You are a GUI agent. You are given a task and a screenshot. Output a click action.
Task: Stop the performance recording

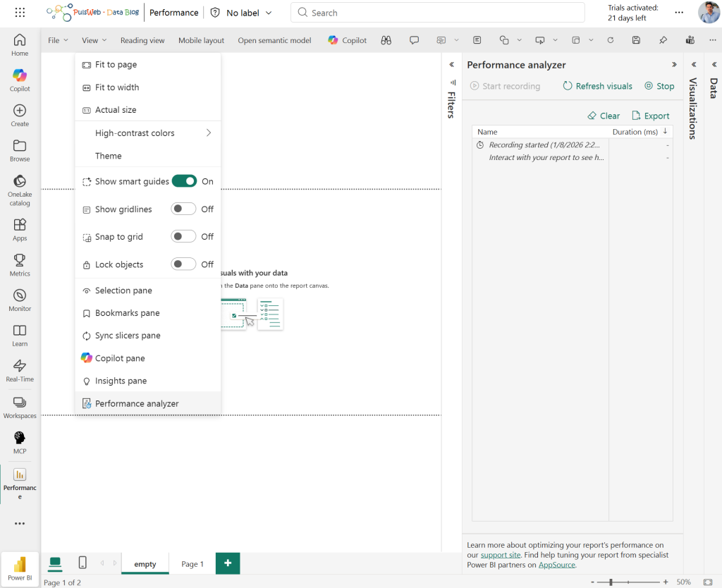pos(659,86)
